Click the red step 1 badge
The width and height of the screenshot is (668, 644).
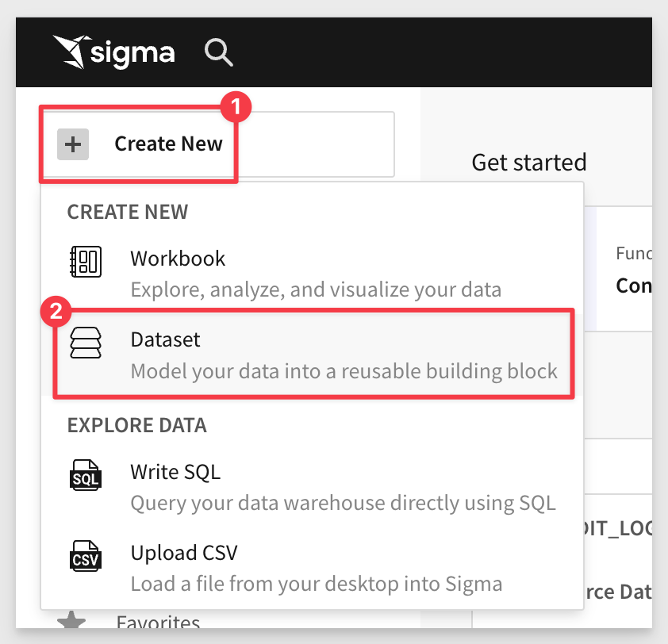[x=236, y=106]
